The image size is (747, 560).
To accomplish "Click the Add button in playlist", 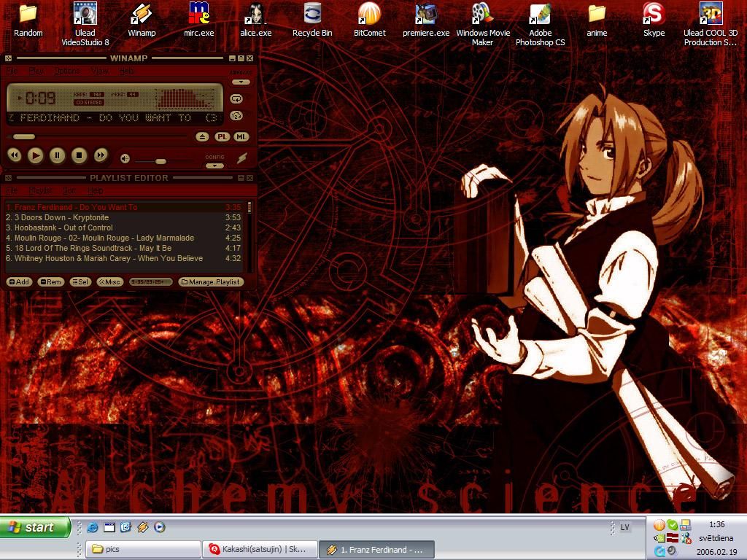I will pos(20,282).
